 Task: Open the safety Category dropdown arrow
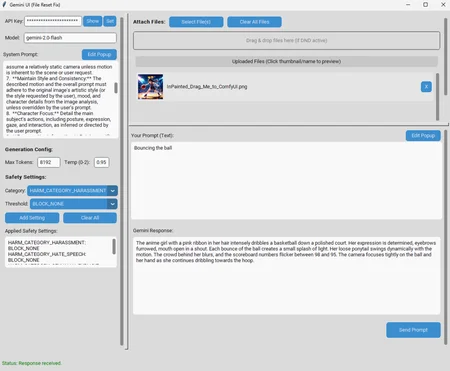[x=113, y=191]
